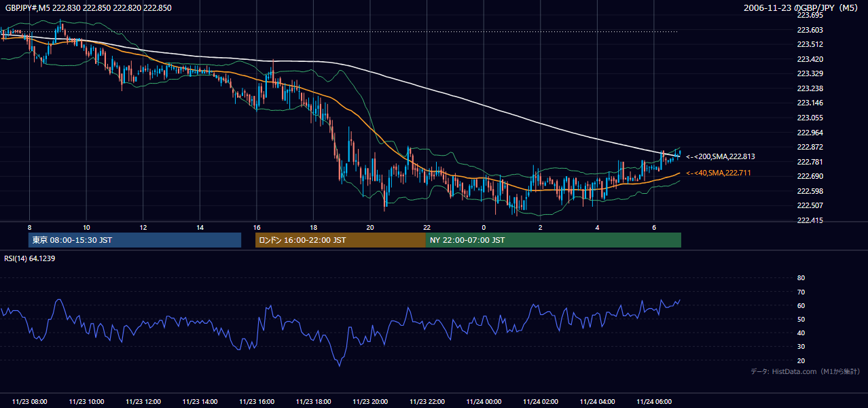Click hour label 8 under price chart
Screen dimensions: 868x408
pos(30,227)
